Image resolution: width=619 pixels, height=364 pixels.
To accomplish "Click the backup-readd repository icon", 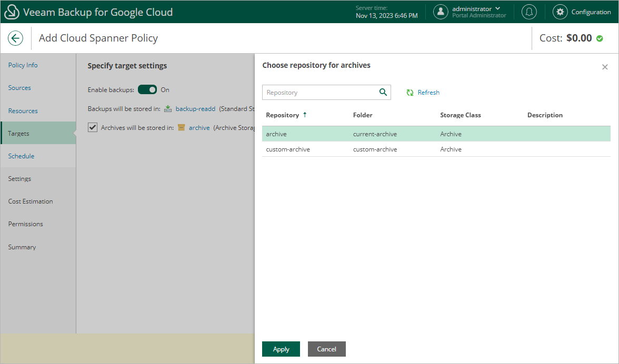I will 168,108.
